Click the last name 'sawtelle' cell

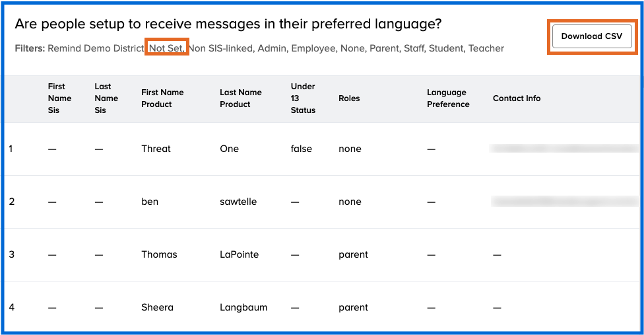tap(238, 202)
